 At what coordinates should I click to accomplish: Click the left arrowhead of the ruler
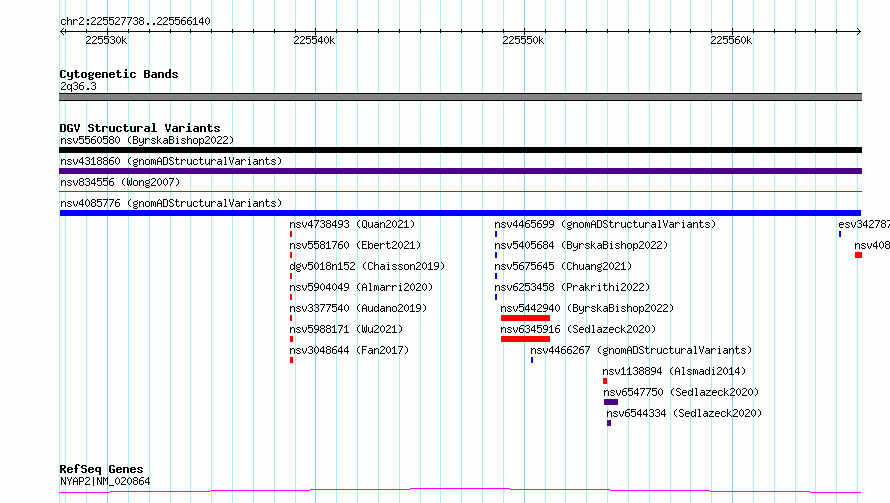[62, 31]
